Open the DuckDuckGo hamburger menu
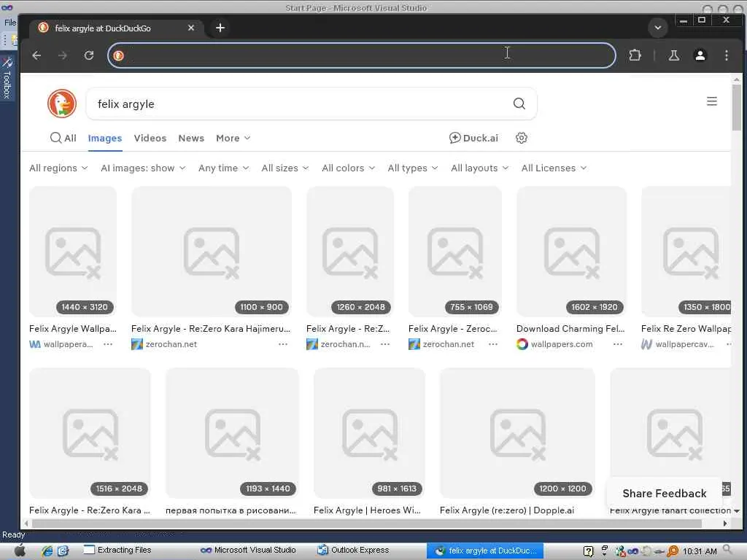Image resolution: width=747 pixels, height=560 pixels. coord(712,101)
